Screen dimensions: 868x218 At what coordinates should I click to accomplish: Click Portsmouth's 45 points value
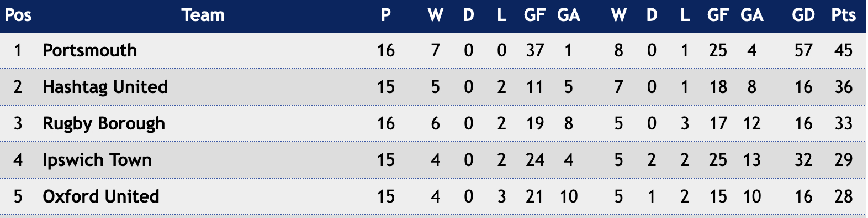tap(843, 50)
